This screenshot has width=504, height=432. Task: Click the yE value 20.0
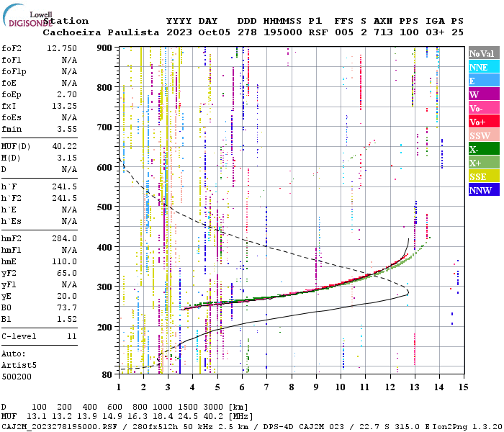pyautogui.click(x=67, y=297)
